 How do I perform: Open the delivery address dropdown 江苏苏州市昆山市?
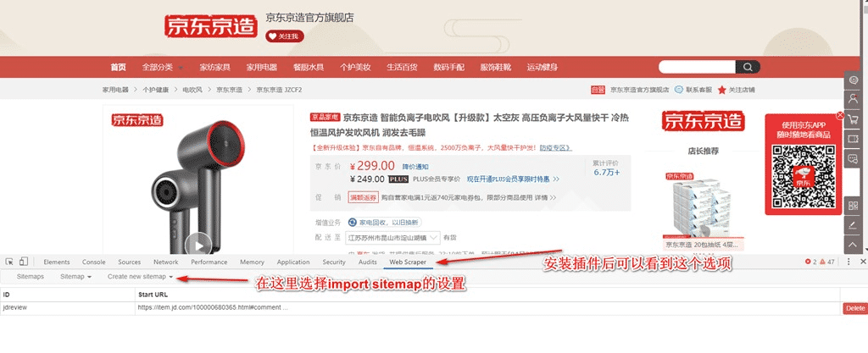[392, 238]
